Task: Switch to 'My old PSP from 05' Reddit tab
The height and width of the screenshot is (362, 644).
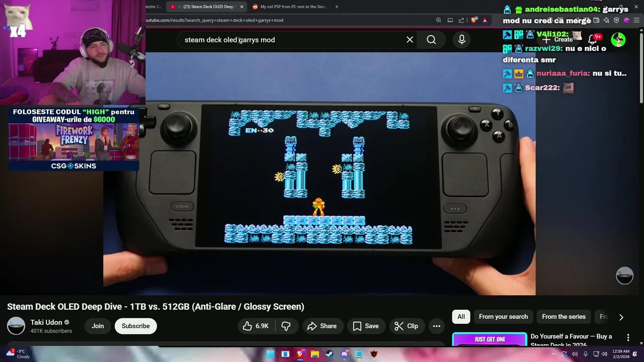Action: (289, 7)
